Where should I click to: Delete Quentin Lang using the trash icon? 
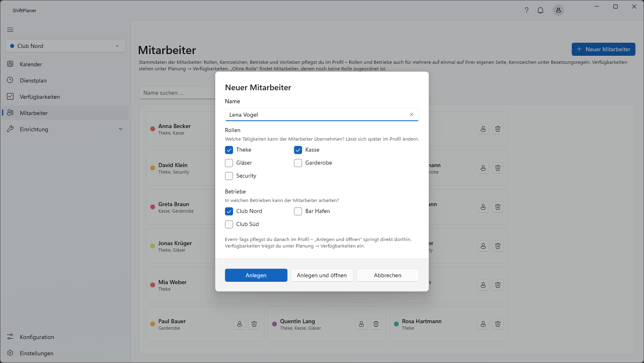[x=376, y=324]
